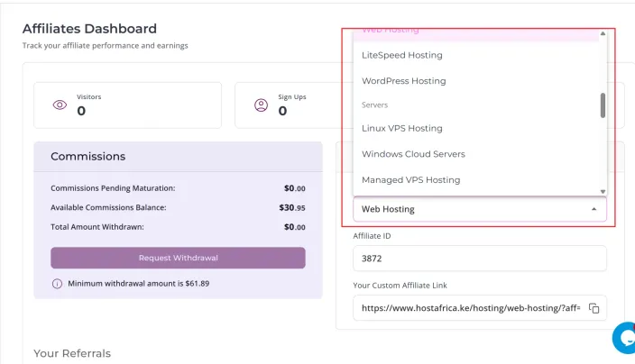Click the Request Withdrawal button
The height and width of the screenshot is (364, 635).
[178, 258]
